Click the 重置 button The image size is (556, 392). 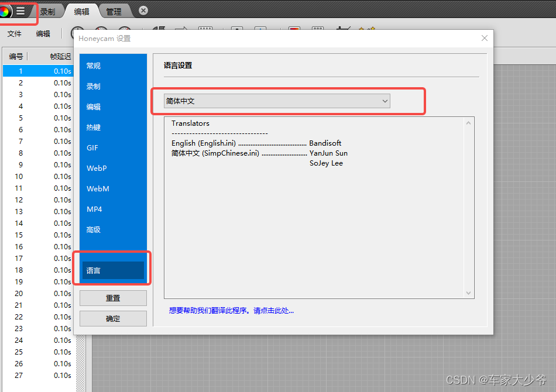[x=113, y=298]
